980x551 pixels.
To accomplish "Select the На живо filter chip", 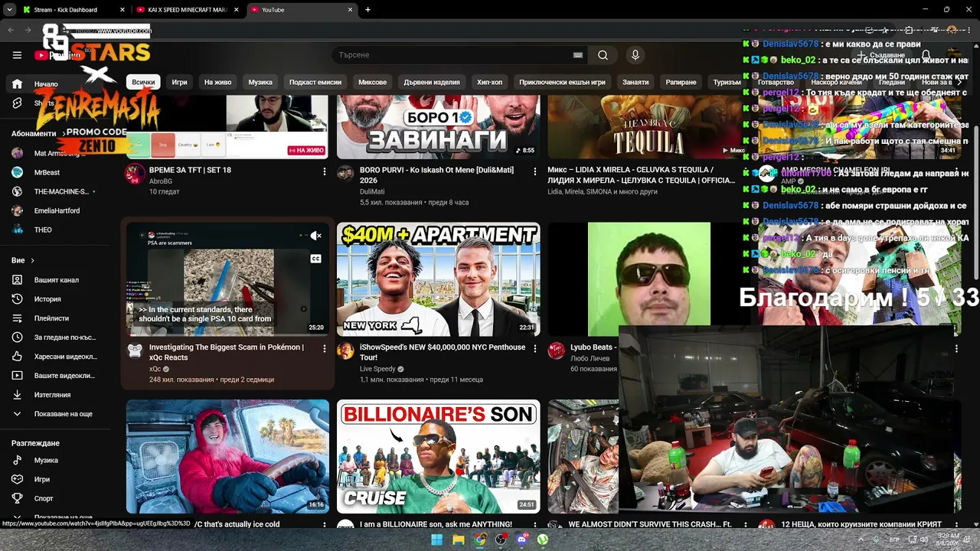I will [x=217, y=82].
